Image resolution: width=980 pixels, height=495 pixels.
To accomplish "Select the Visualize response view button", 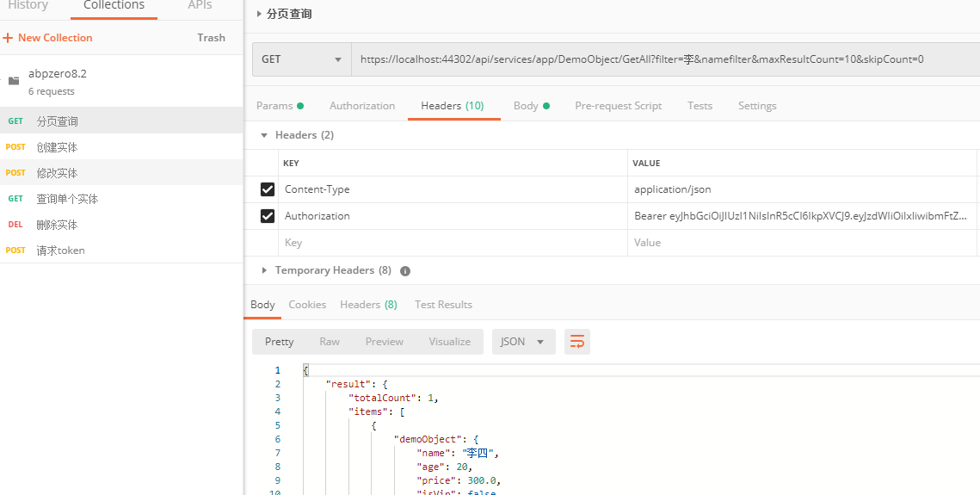I will pos(449,342).
